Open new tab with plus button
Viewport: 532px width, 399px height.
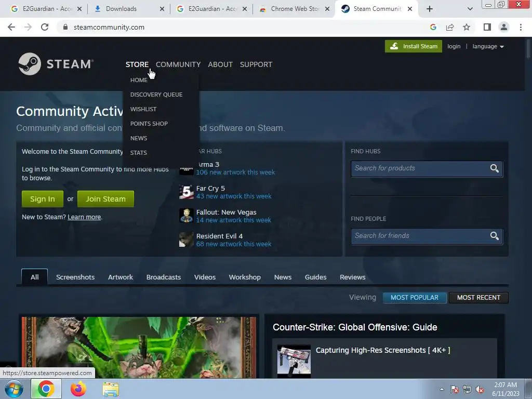430,9
